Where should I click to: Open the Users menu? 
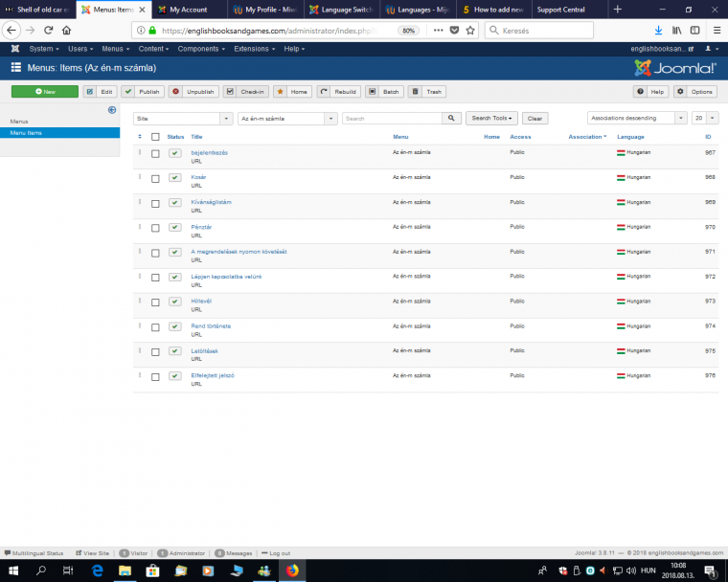pyautogui.click(x=80, y=49)
